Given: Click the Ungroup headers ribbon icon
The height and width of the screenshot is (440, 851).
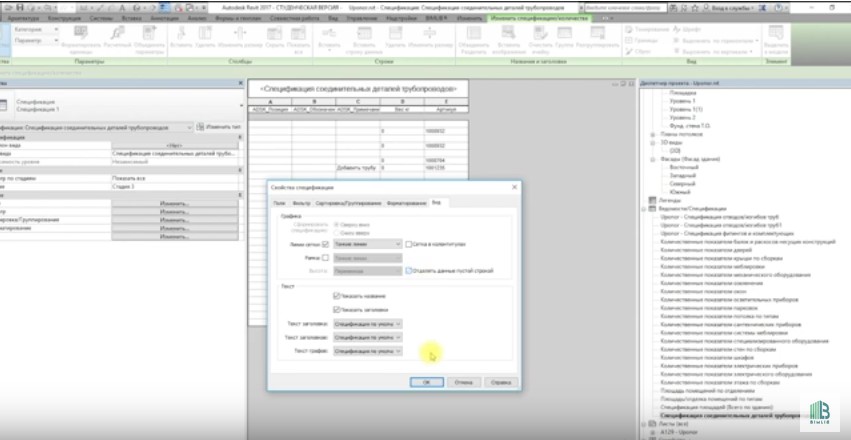Looking at the screenshot, I should click(x=597, y=34).
